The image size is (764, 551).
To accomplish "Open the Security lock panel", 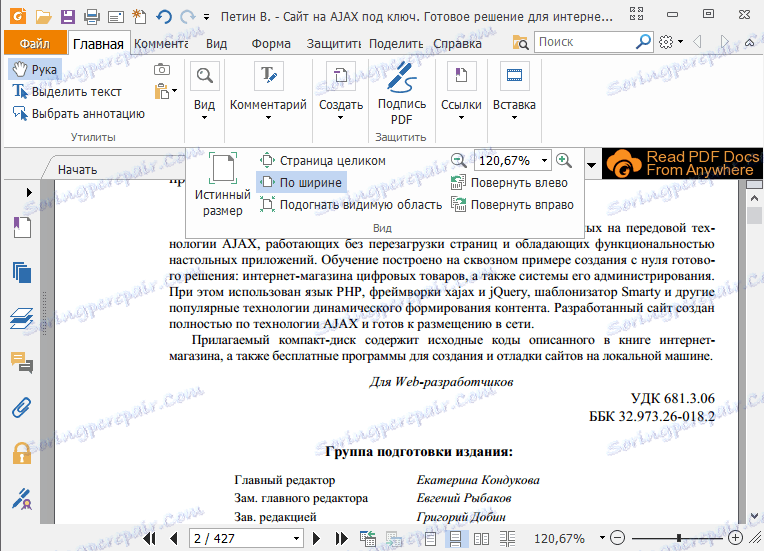I will click(22, 453).
